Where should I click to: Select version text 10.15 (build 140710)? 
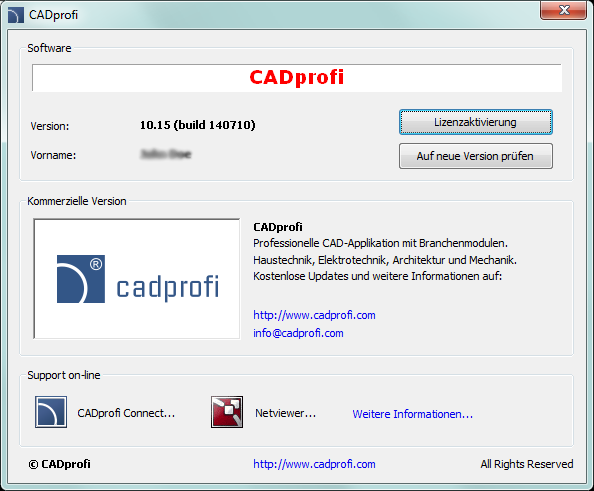tap(197, 125)
